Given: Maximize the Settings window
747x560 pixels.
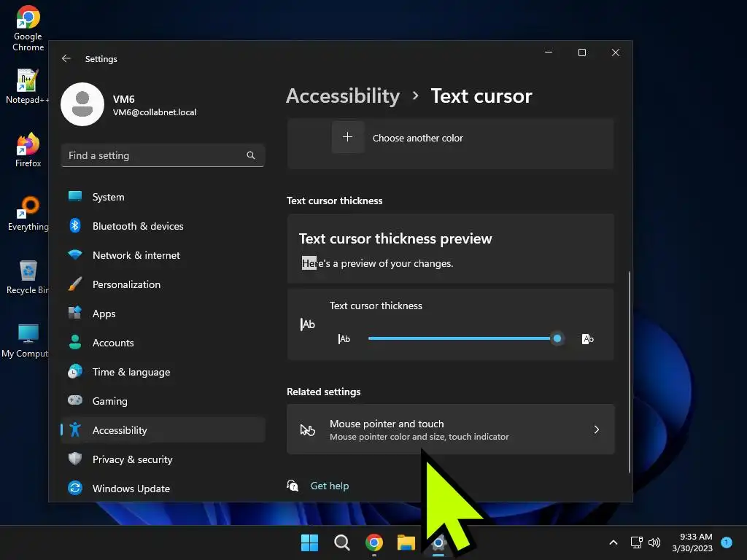Looking at the screenshot, I should coord(582,52).
